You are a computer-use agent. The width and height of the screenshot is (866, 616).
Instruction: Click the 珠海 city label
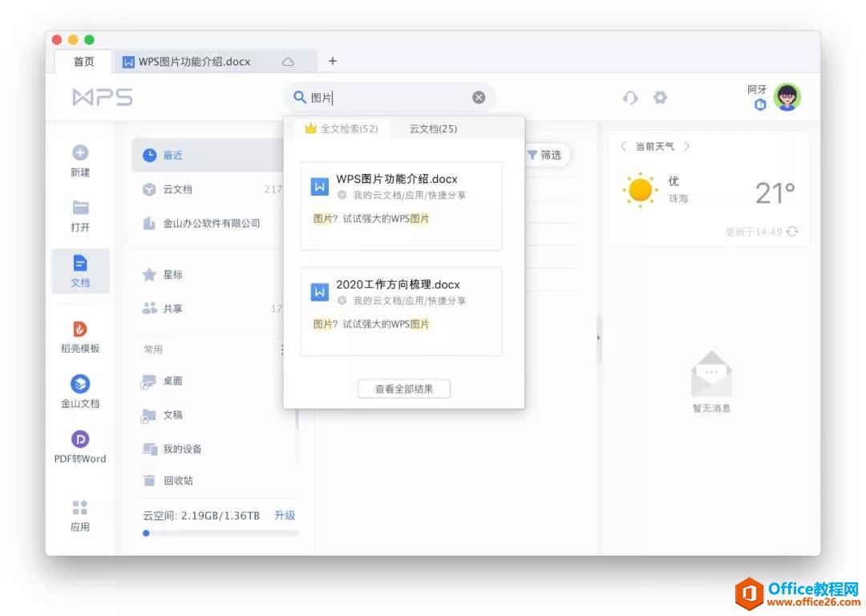click(x=678, y=198)
